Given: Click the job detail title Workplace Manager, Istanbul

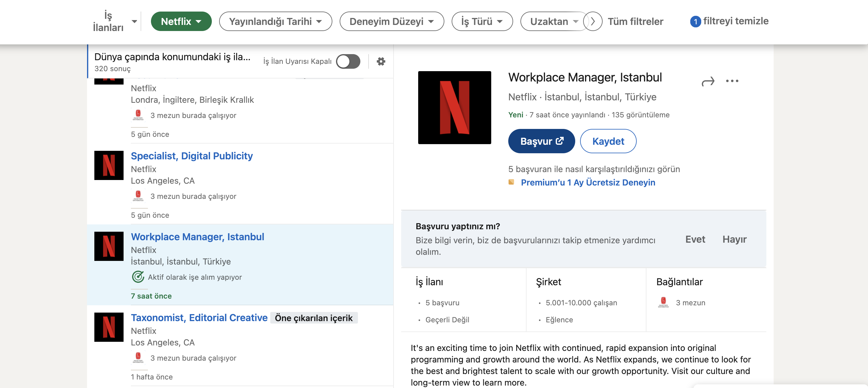Looking at the screenshot, I should (x=585, y=78).
